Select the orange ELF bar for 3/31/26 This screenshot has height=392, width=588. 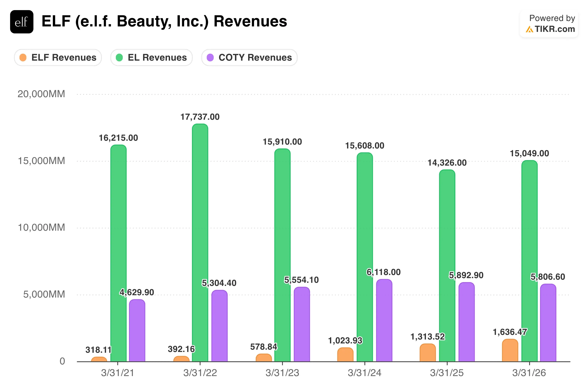coord(510,350)
